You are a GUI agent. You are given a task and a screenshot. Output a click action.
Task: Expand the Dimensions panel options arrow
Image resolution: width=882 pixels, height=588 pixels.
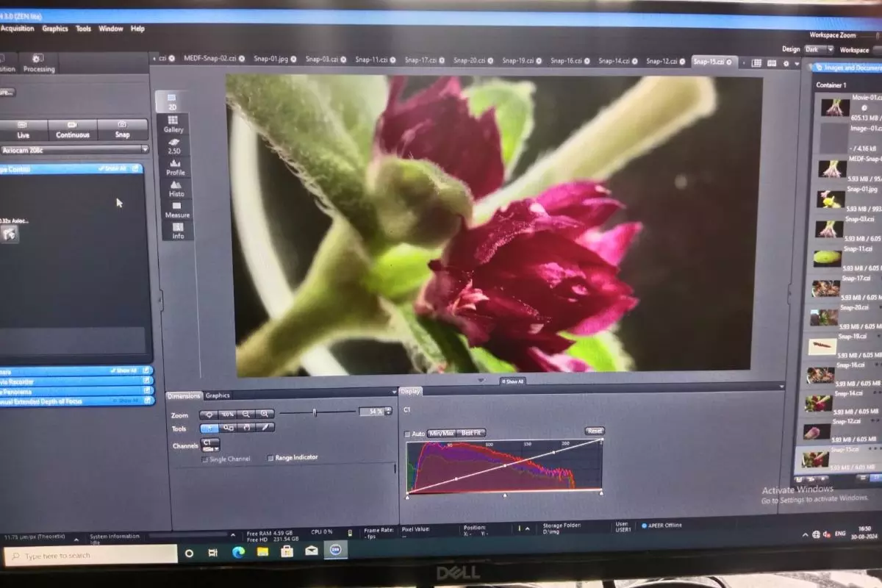(394, 393)
